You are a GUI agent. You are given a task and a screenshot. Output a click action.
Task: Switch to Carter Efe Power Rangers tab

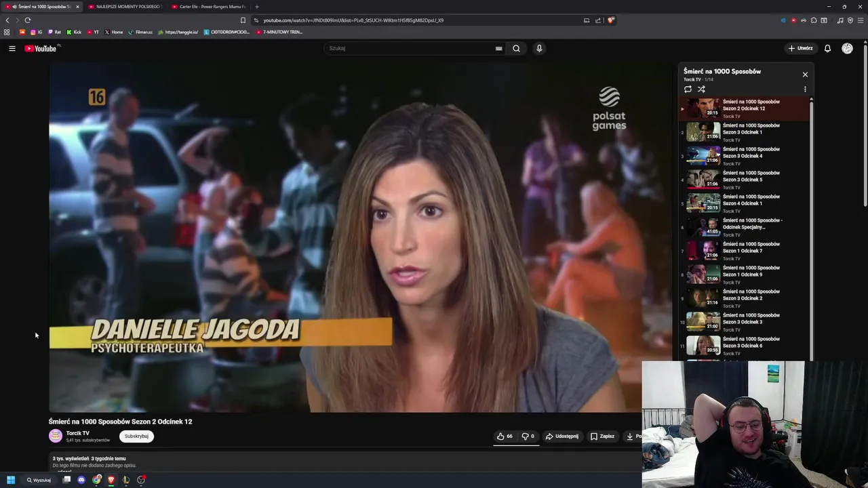point(209,7)
